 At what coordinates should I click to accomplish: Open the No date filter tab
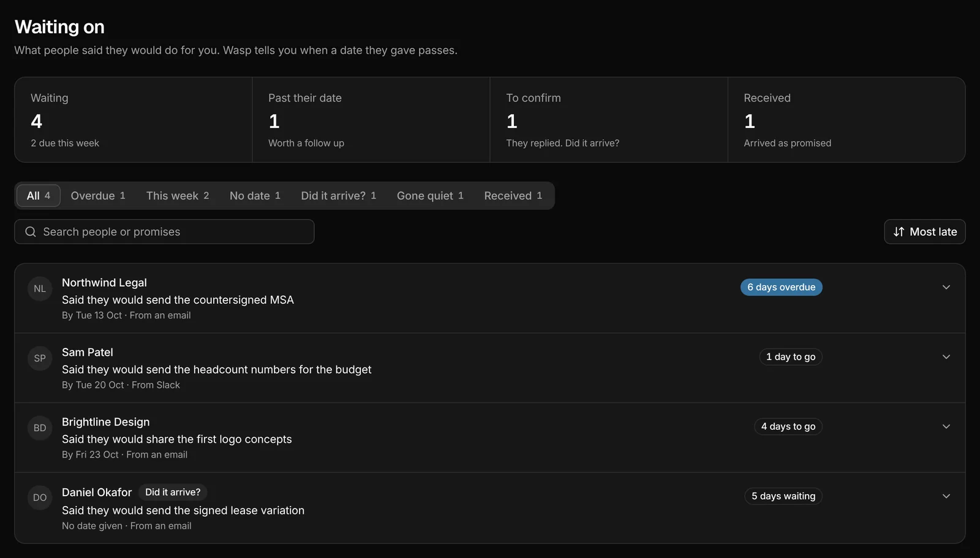click(x=255, y=195)
